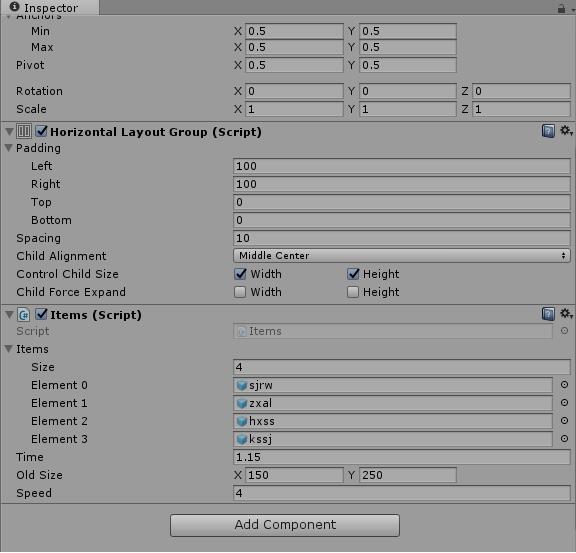
Task: Open object picker for Element 0
Action: click(x=564, y=384)
